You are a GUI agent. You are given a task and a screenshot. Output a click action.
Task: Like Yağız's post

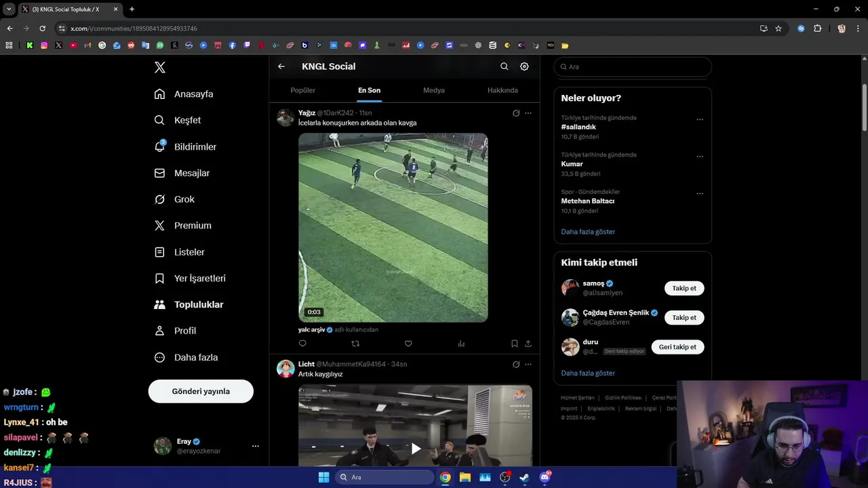(408, 344)
